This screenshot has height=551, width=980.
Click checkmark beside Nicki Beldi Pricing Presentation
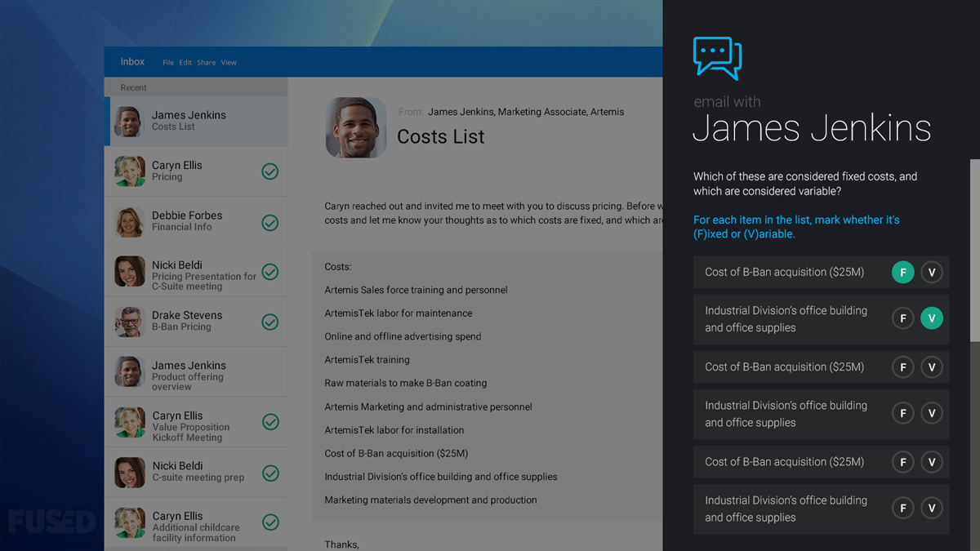tap(269, 272)
